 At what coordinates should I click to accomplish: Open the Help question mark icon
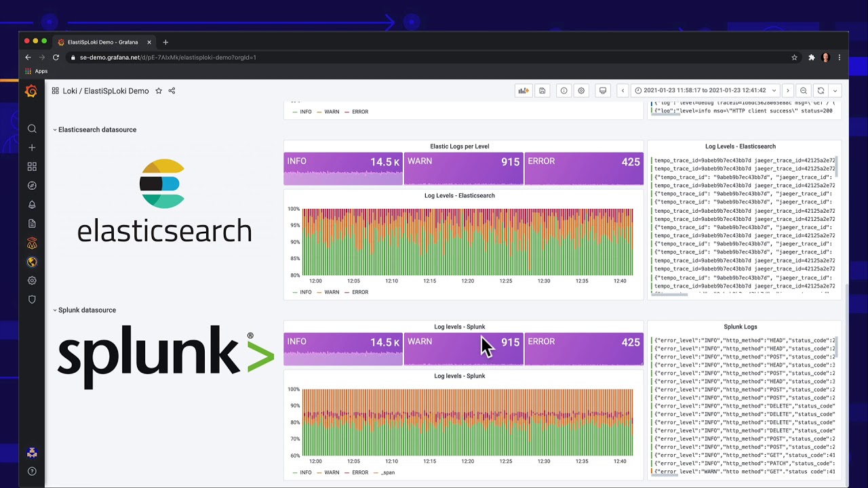tap(32, 471)
